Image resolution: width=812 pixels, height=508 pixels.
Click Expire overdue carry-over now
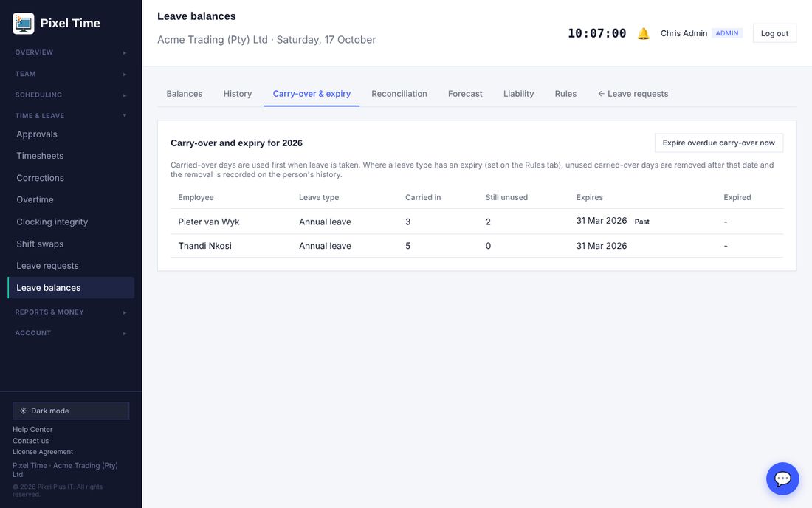[x=719, y=143]
